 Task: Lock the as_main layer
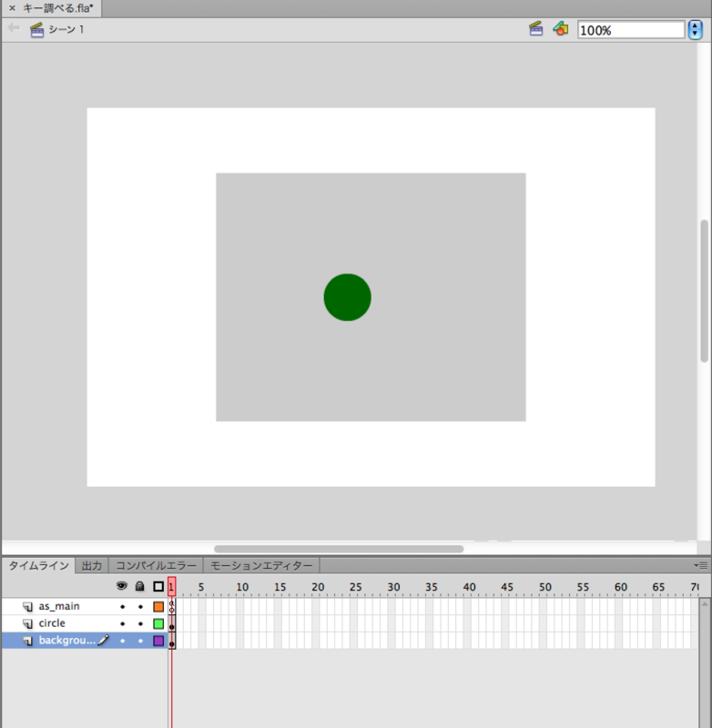(x=140, y=607)
